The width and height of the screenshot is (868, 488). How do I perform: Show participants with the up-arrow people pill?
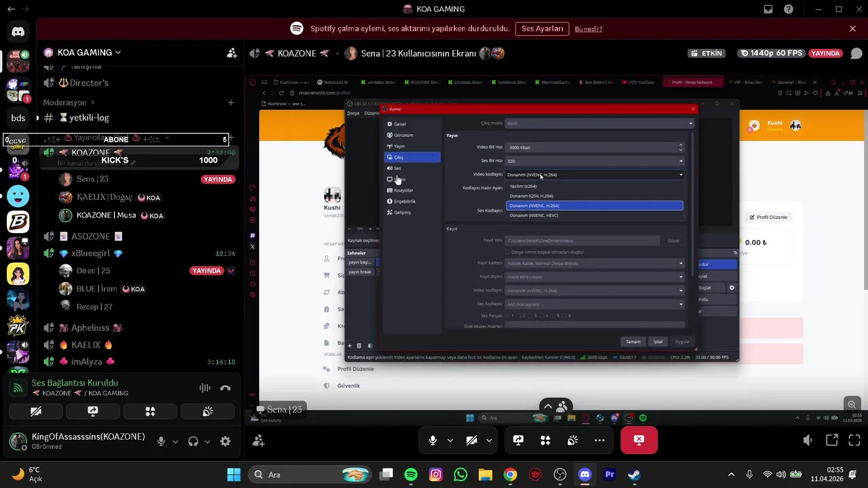(555, 407)
